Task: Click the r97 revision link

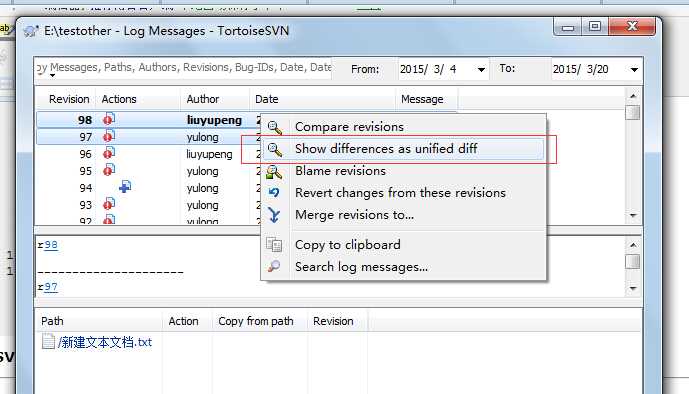Action: click(51, 287)
